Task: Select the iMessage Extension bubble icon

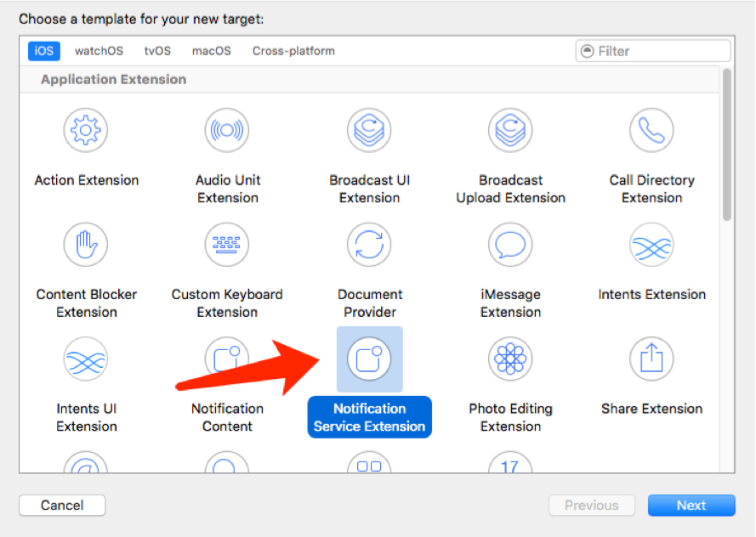Action: pos(510,245)
